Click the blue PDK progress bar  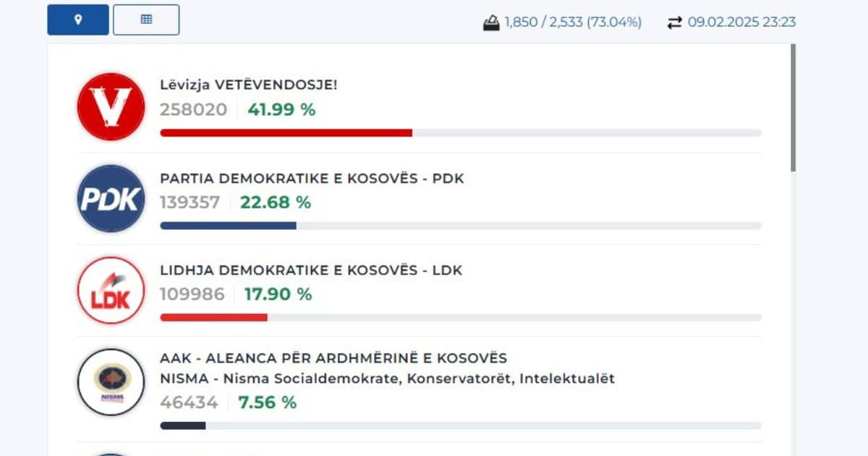pyautogui.click(x=228, y=225)
